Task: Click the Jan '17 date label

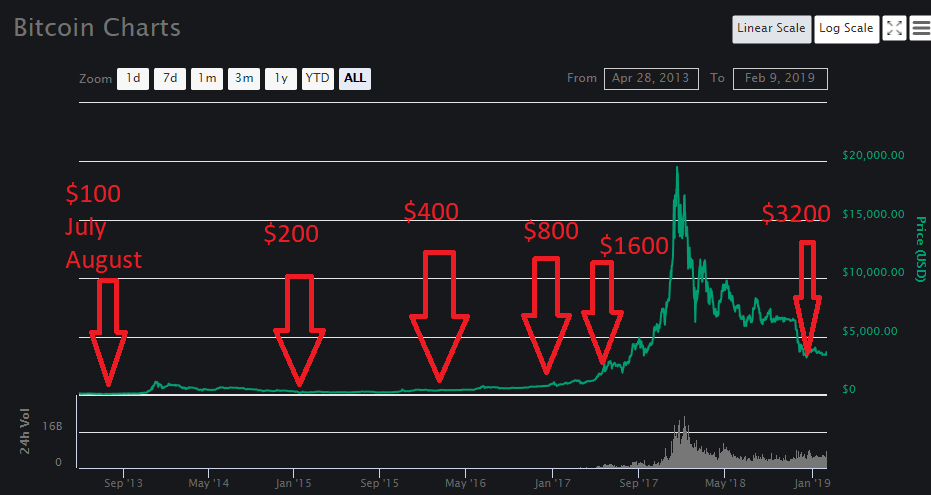Action: tap(552, 483)
